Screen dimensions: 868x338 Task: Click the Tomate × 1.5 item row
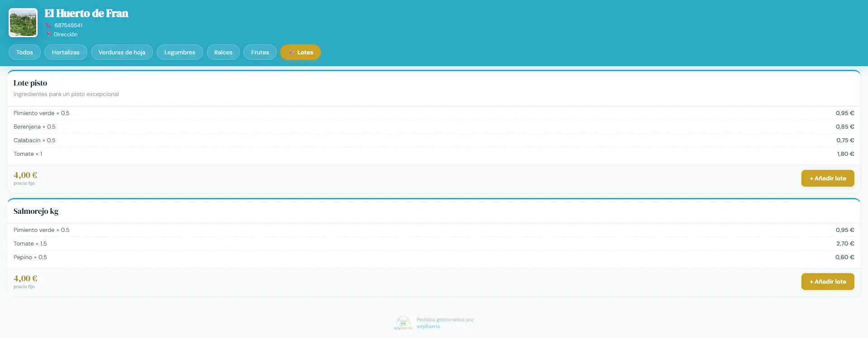434,244
